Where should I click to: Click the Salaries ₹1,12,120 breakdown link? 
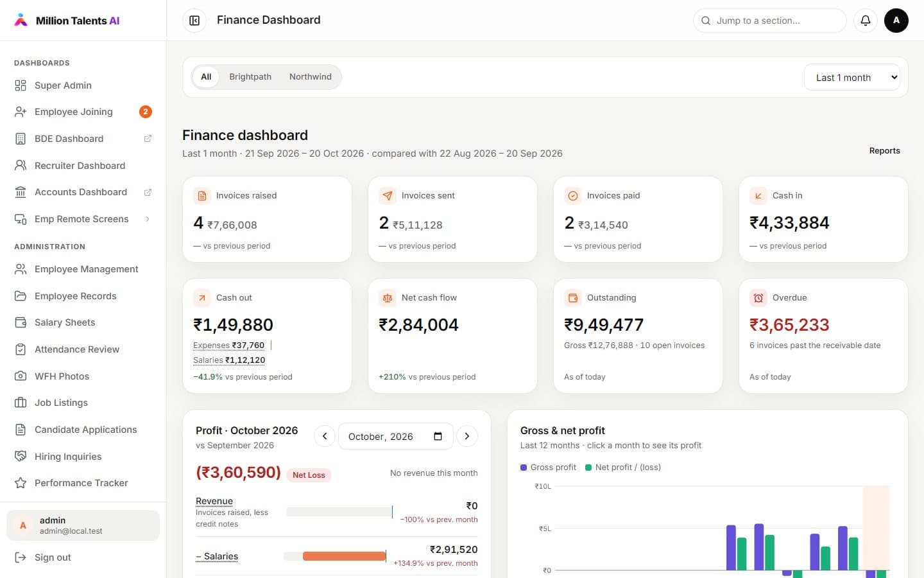pos(229,360)
